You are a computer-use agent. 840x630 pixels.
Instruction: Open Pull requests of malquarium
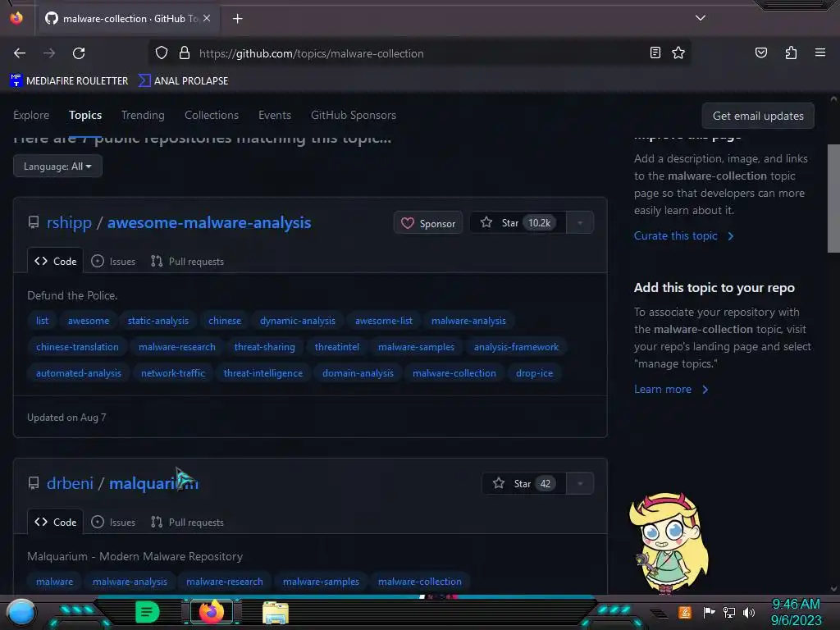pyautogui.click(x=187, y=522)
